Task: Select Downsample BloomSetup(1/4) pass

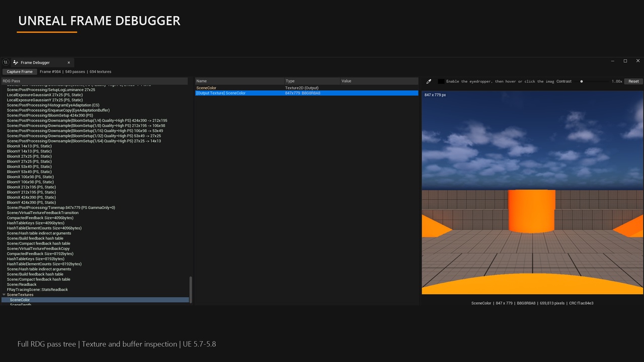Action: click(87, 121)
